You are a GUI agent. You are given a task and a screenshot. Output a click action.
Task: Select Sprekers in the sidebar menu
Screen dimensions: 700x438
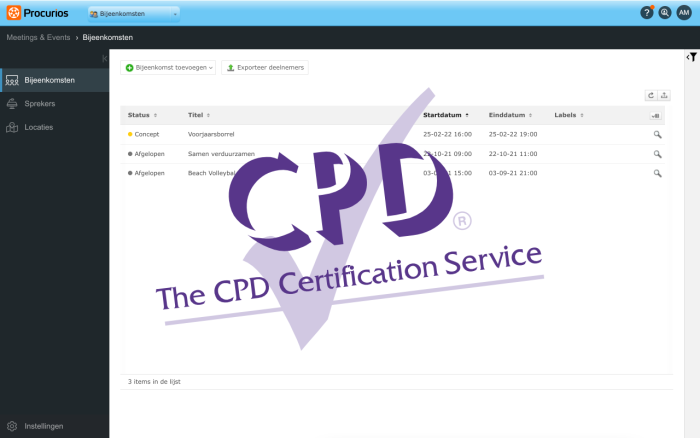click(54, 104)
